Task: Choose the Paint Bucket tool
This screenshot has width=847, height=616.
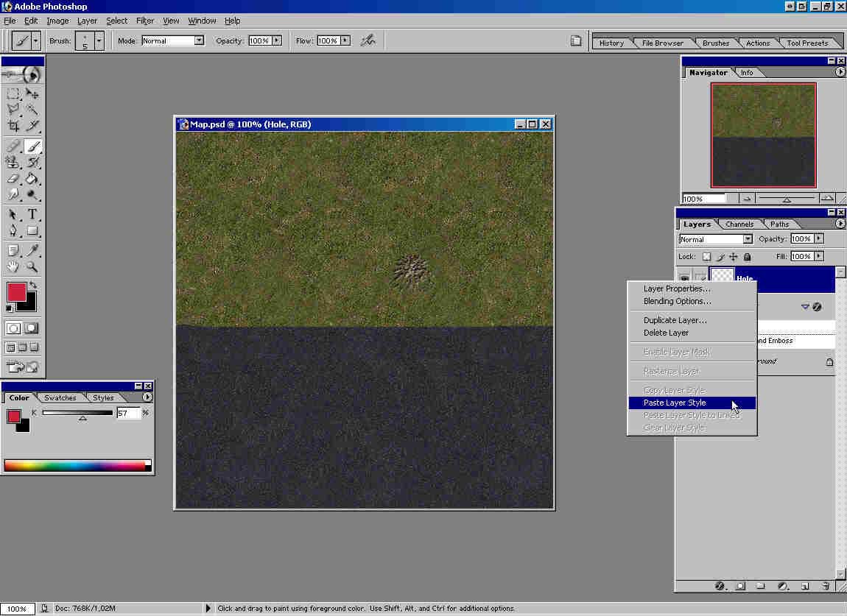Action: [x=32, y=179]
